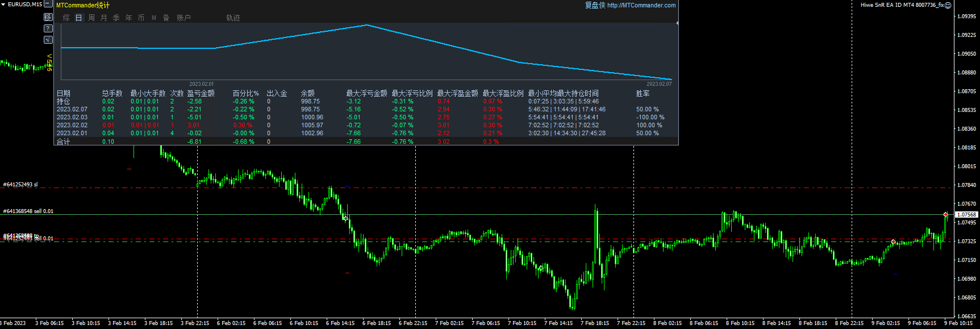The width and height of the screenshot is (980, 329).
Task: Click the 盈亏金额 column header
Action: pos(201,93)
